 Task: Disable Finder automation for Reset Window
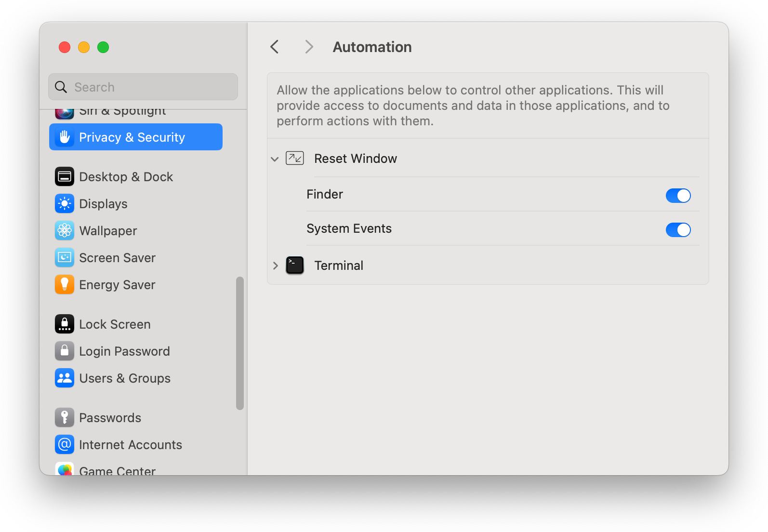pyautogui.click(x=678, y=196)
